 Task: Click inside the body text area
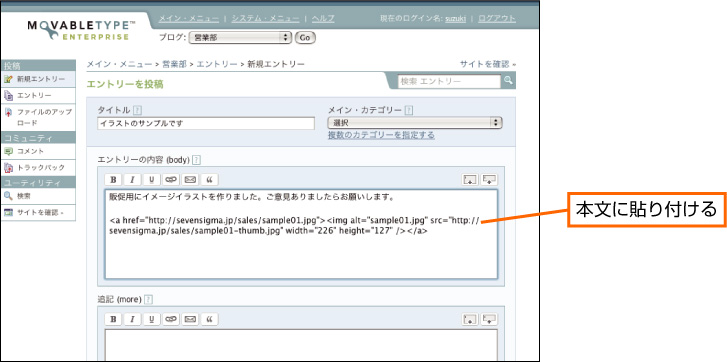coord(301,234)
